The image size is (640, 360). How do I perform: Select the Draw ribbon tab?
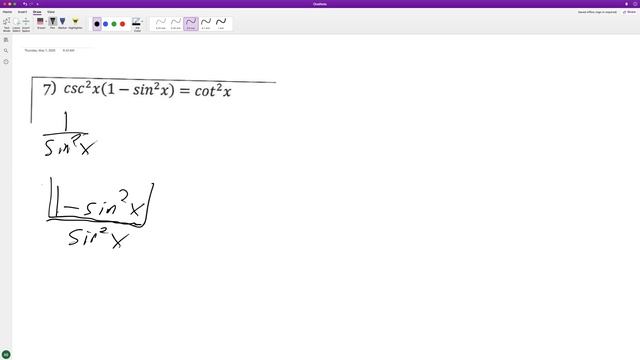coord(37,12)
